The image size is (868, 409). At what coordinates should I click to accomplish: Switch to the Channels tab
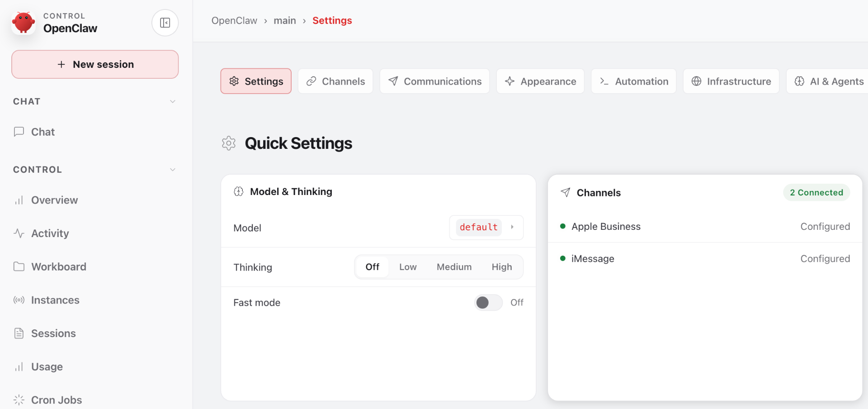[335, 81]
